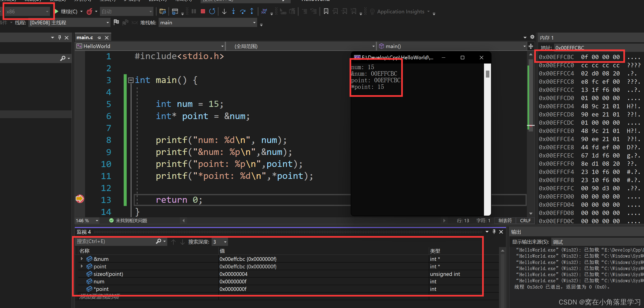Select the main() scope dropdown

tap(435, 46)
